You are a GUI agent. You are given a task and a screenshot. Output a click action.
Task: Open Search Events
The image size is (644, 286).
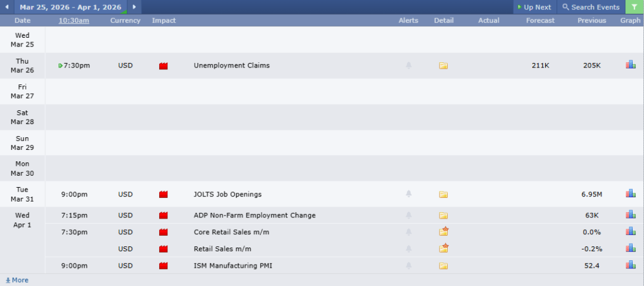pos(590,7)
